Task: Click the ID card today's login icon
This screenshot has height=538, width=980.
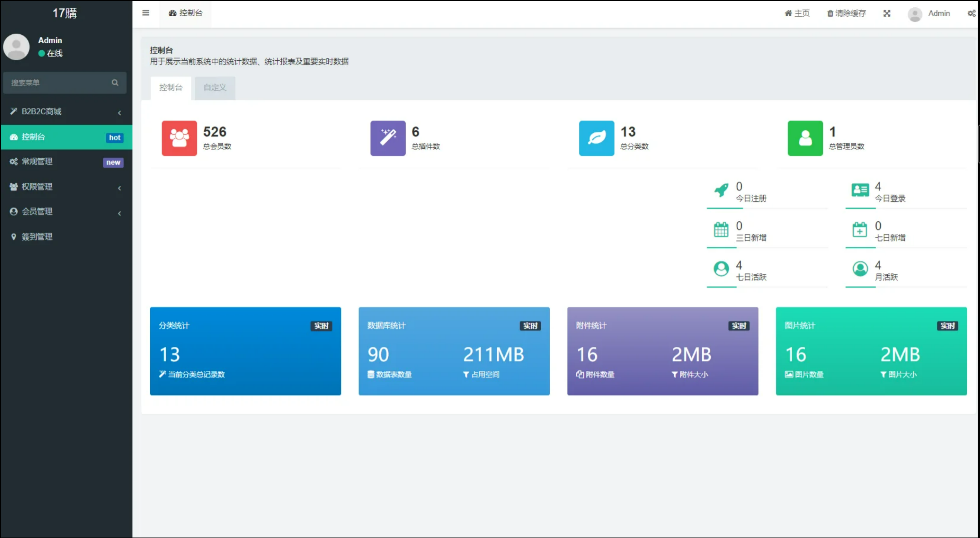Action: tap(860, 190)
